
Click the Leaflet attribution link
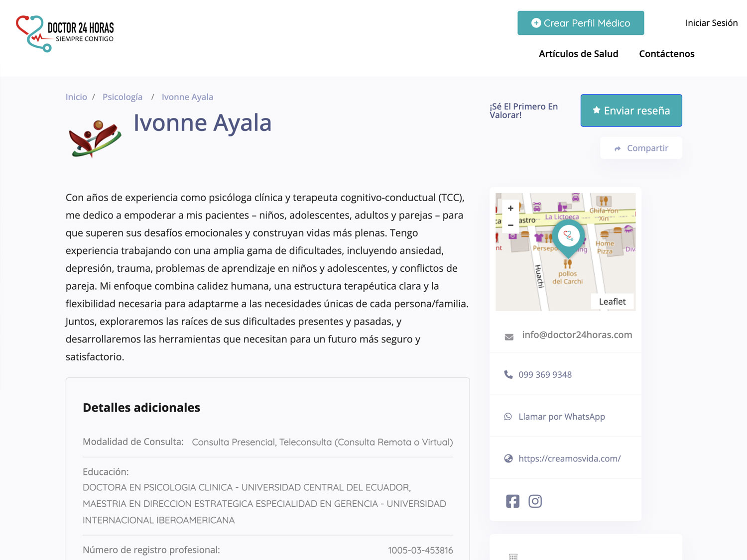point(613,301)
